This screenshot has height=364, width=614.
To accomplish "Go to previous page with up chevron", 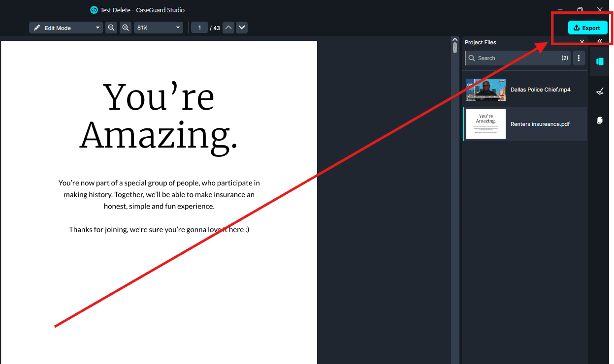I will tap(228, 28).
